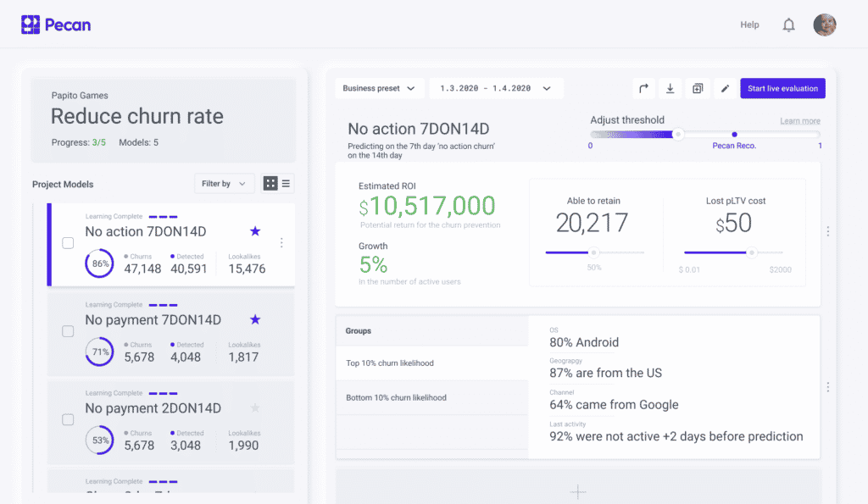This screenshot has height=504, width=868.
Task: Click the Lost pLTV cost slider handle
Action: [751, 252]
